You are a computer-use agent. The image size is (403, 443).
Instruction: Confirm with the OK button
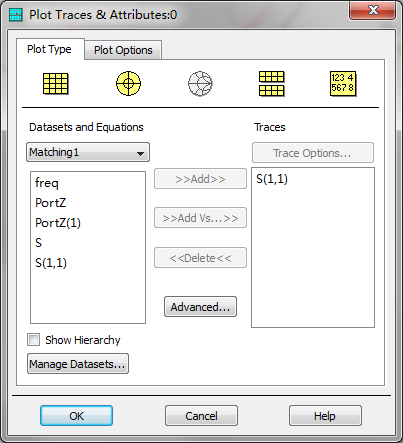click(x=76, y=416)
